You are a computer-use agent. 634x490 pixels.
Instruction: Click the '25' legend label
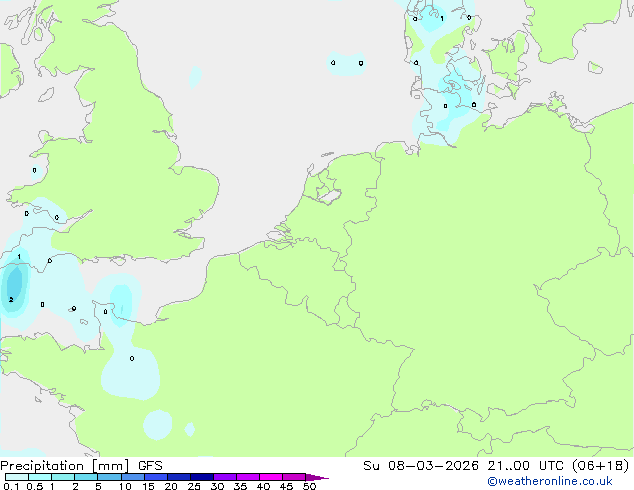click(x=194, y=486)
